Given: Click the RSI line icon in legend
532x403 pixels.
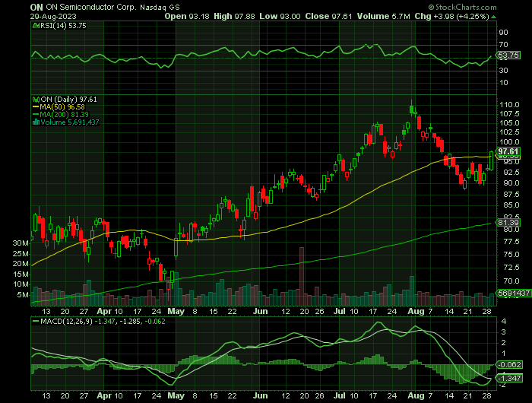Looking at the screenshot, I should click(x=36, y=26).
